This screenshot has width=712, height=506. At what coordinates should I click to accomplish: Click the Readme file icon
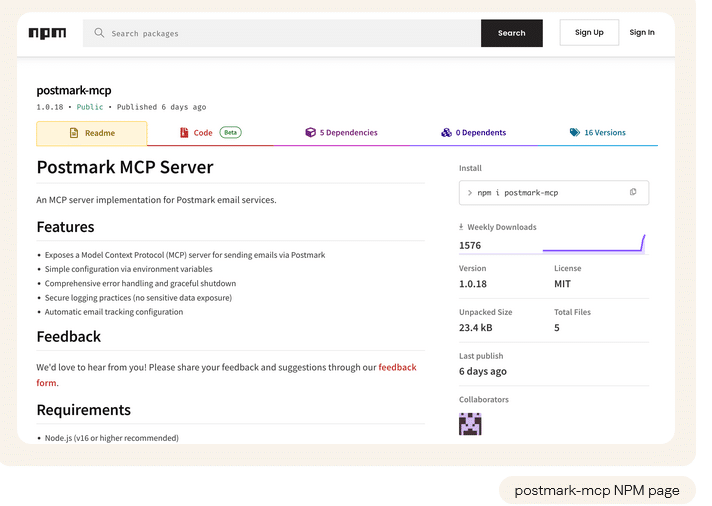[x=74, y=133]
